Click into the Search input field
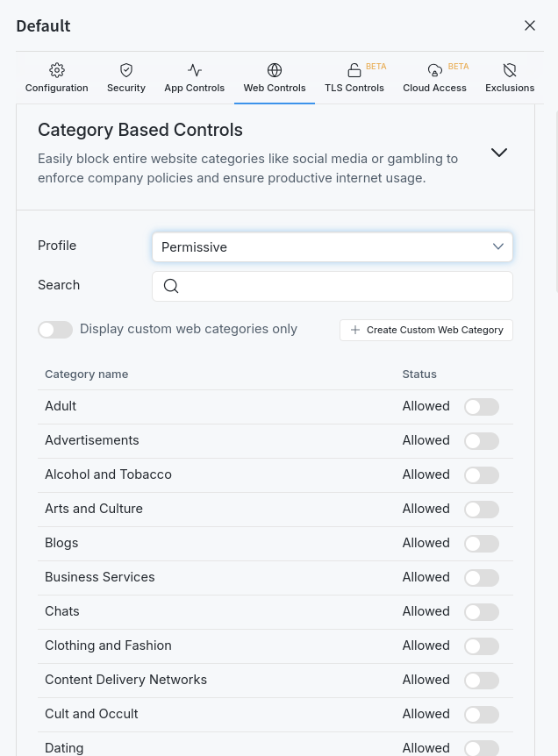 [x=344, y=286]
